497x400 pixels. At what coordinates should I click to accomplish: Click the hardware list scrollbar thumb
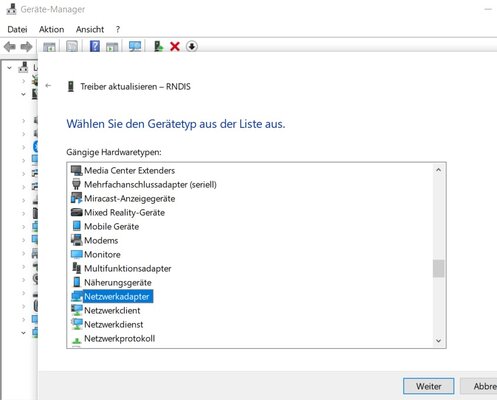tap(439, 268)
